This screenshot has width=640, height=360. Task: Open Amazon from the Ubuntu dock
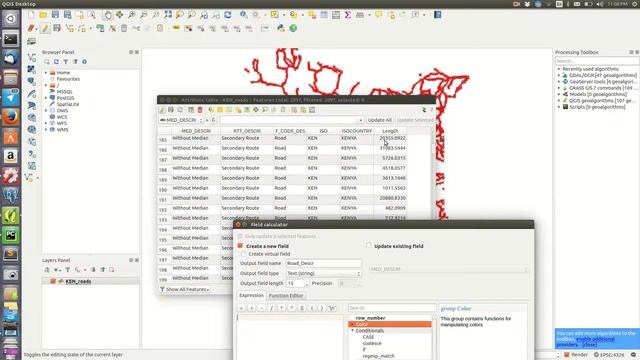(x=11, y=157)
